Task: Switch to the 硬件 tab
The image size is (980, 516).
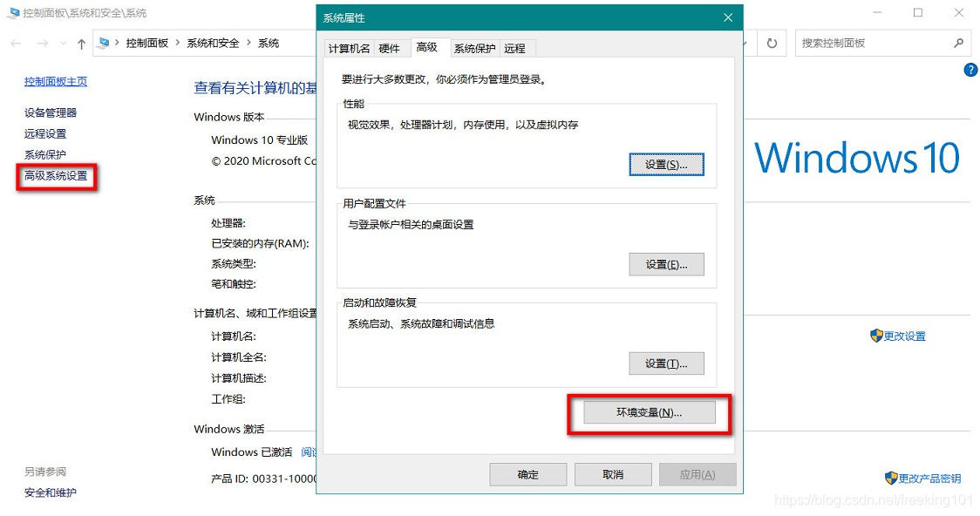Action: tap(390, 48)
